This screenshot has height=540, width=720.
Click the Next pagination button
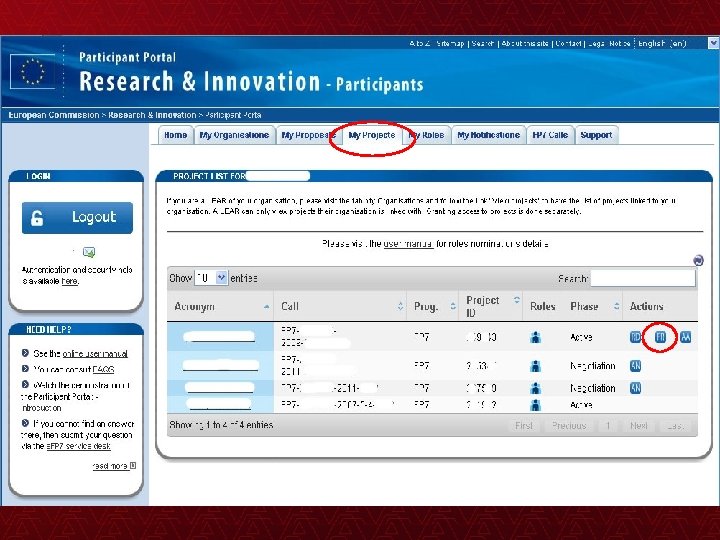coord(638,426)
